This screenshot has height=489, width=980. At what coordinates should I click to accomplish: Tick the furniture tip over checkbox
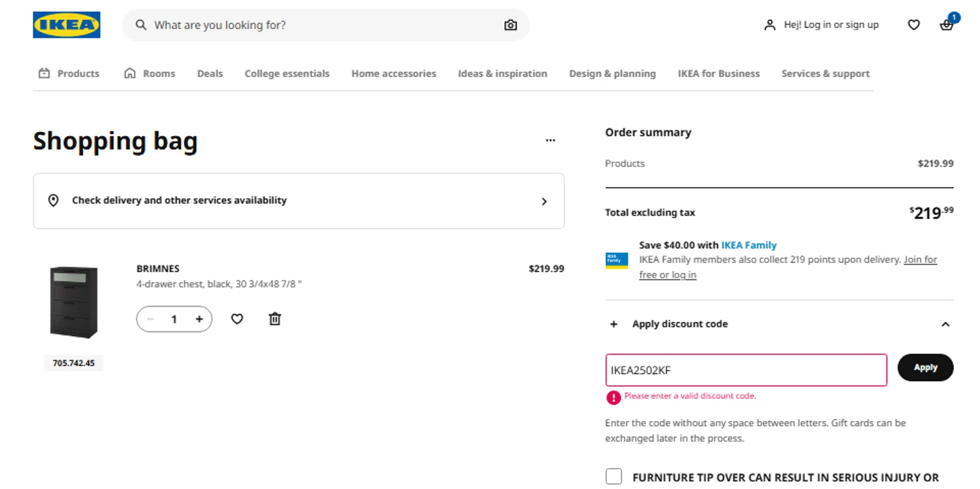pyautogui.click(x=613, y=476)
